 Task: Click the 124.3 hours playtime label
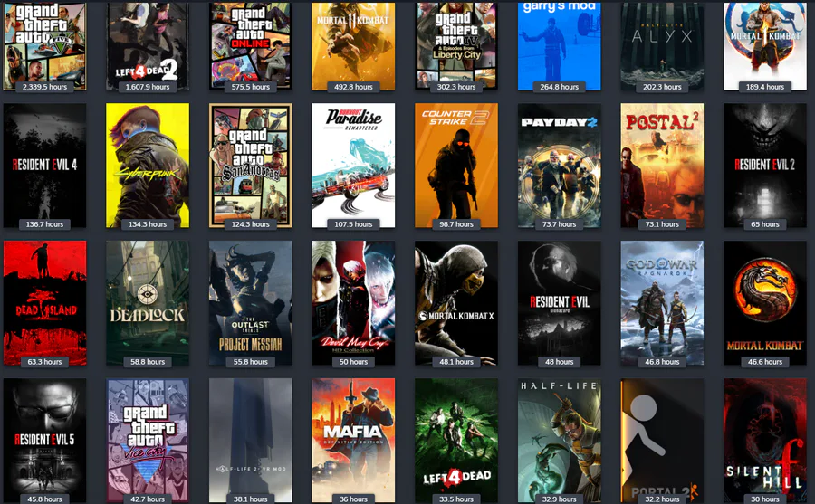251,224
